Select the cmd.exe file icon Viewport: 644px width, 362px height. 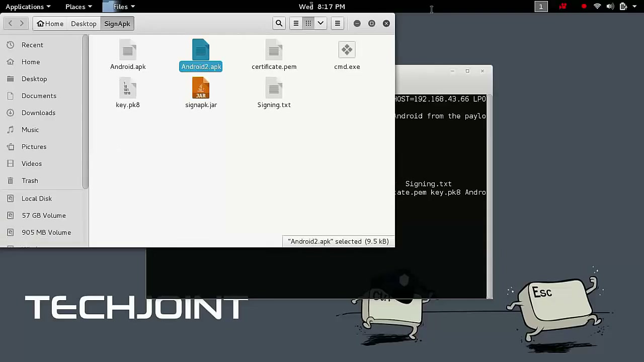347,50
